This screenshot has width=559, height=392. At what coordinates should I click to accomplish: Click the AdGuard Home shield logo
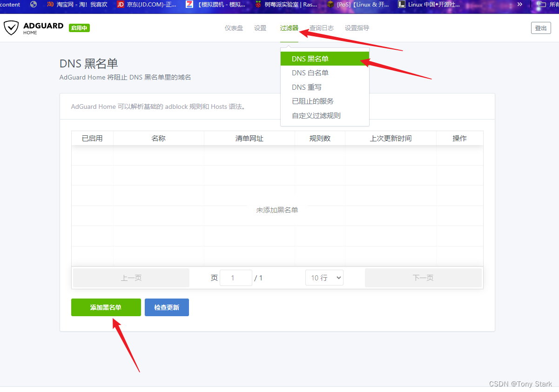(x=11, y=28)
